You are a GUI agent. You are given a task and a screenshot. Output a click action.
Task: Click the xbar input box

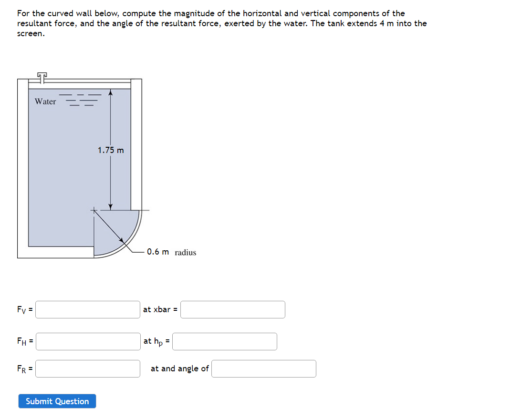coord(232,309)
